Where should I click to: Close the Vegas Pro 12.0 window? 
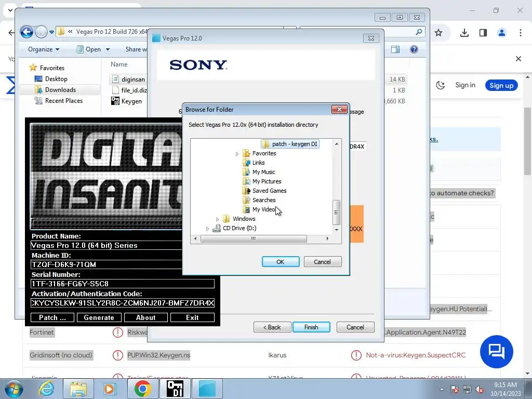pos(371,38)
